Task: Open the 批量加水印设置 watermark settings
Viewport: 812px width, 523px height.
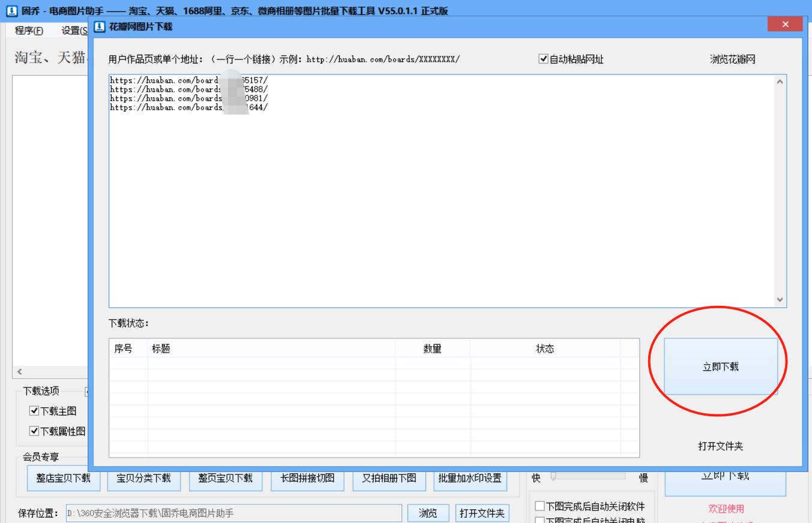Action: tap(471, 479)
